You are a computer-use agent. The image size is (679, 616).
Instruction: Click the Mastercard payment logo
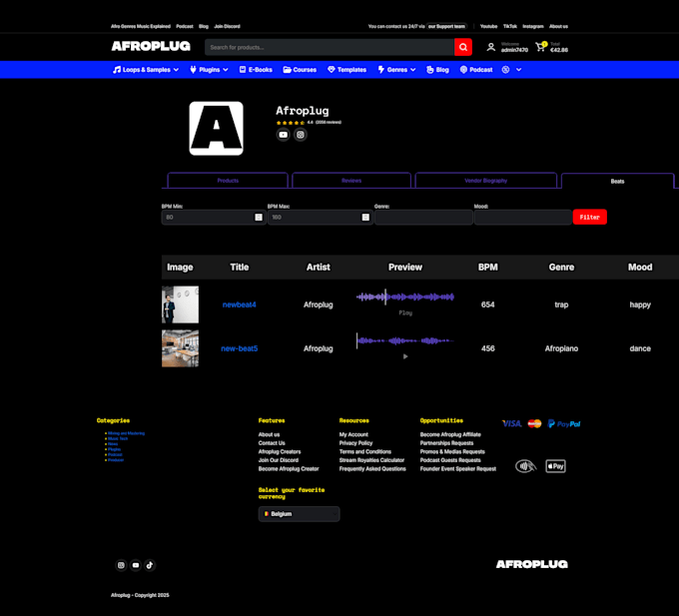pos(535,423)
